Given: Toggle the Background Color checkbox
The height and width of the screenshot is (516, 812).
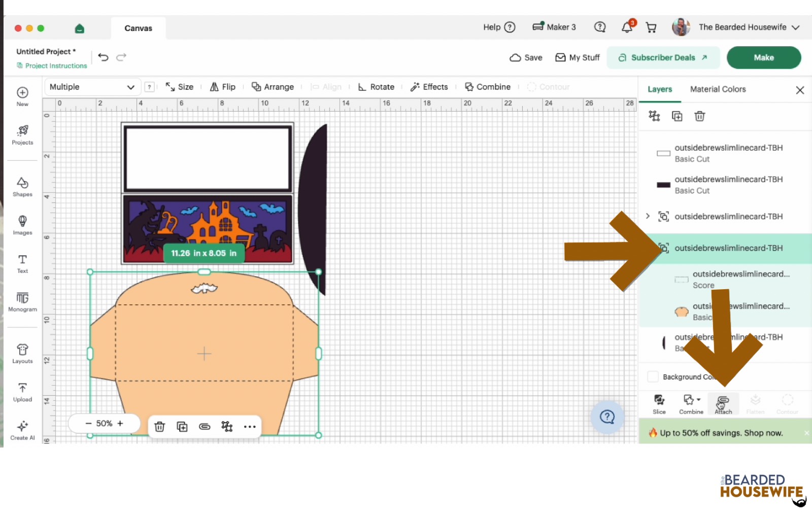Looking at the screenshot, I should tap(653, 376).
